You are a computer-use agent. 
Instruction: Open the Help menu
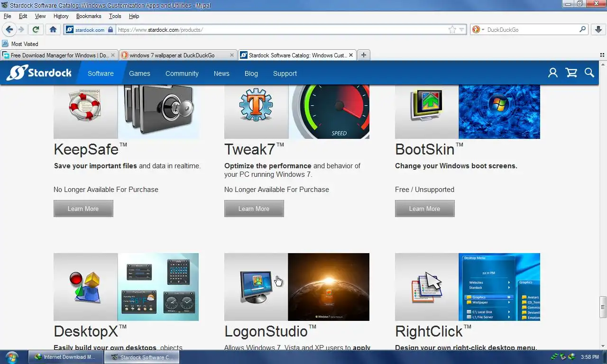coord(134,16)
